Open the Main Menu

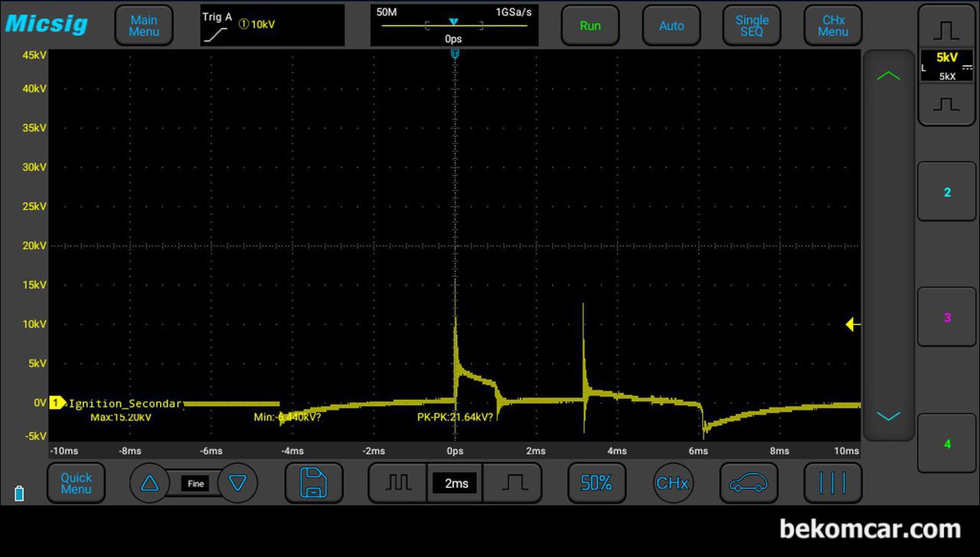coord(144,26)
